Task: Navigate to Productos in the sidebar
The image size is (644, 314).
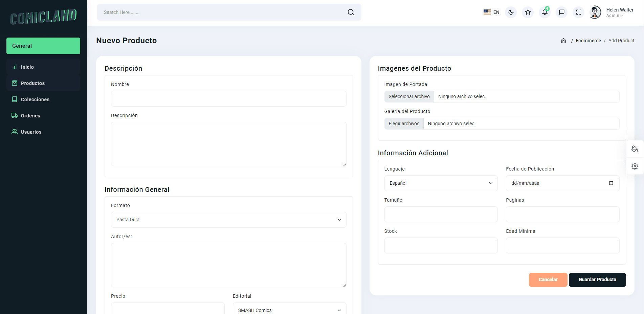Action: (32, 83)
